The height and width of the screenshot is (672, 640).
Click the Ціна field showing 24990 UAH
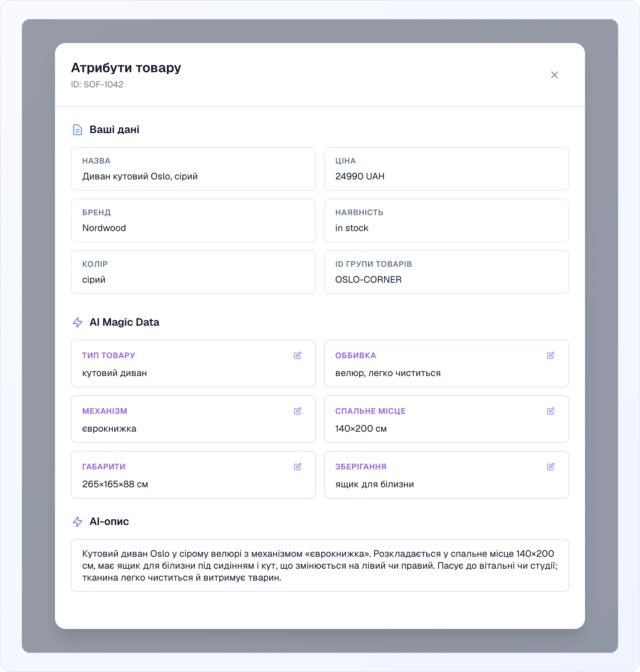446,169
